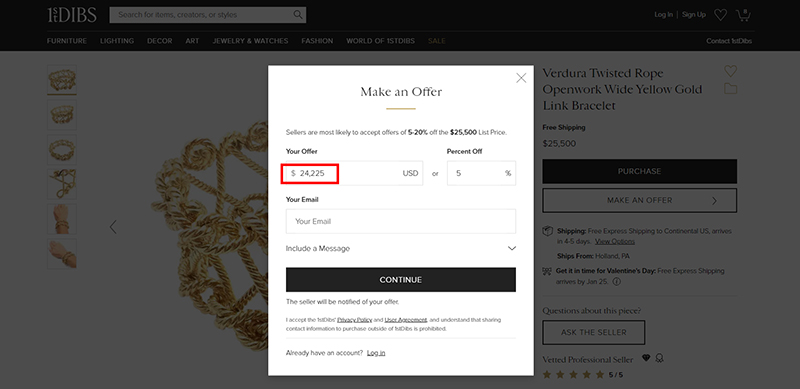800x389 pixels.
Task: Open the Decor menu
Action: [x=160, y=41]
